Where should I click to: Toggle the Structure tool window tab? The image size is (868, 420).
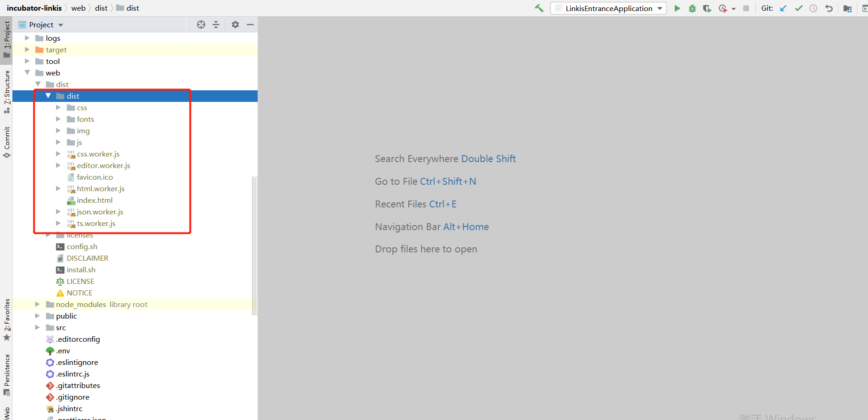click(x=7, y=91)
